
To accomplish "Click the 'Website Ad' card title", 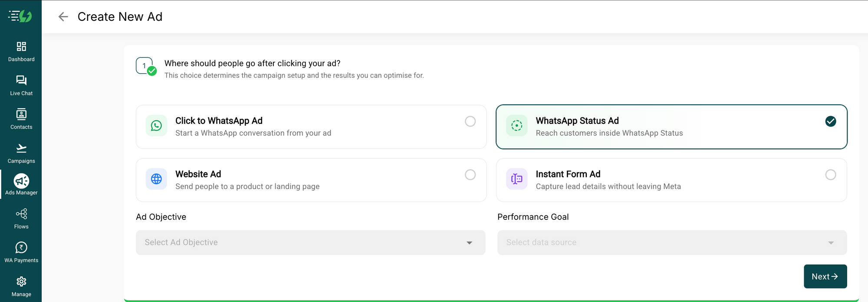I will [x=198, y=174].
